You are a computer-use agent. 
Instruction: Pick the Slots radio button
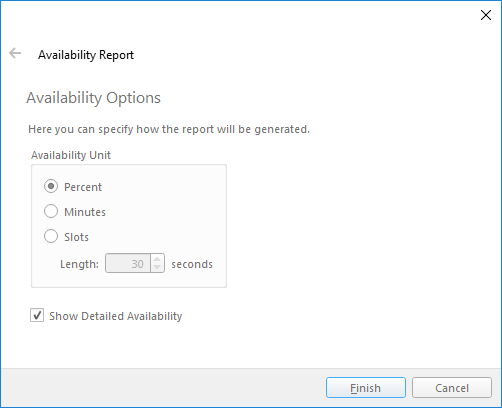click(51, 236)
